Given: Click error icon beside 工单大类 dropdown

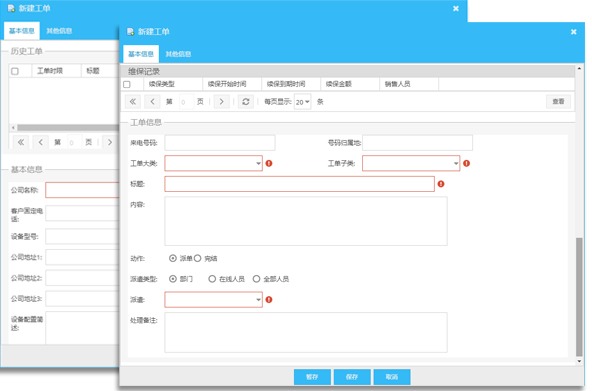Looking at the screenshot, I should point(269,163).
